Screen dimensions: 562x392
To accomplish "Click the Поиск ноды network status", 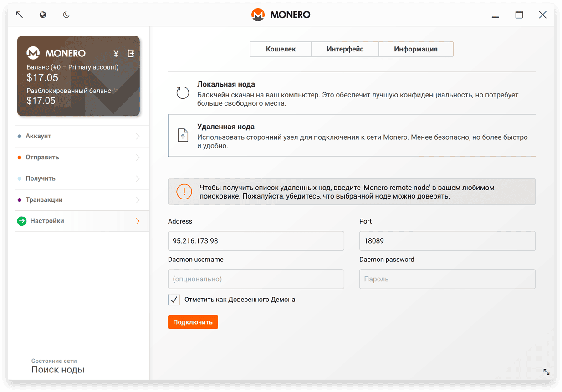I will pyautogui.click(x=58, y=370).
